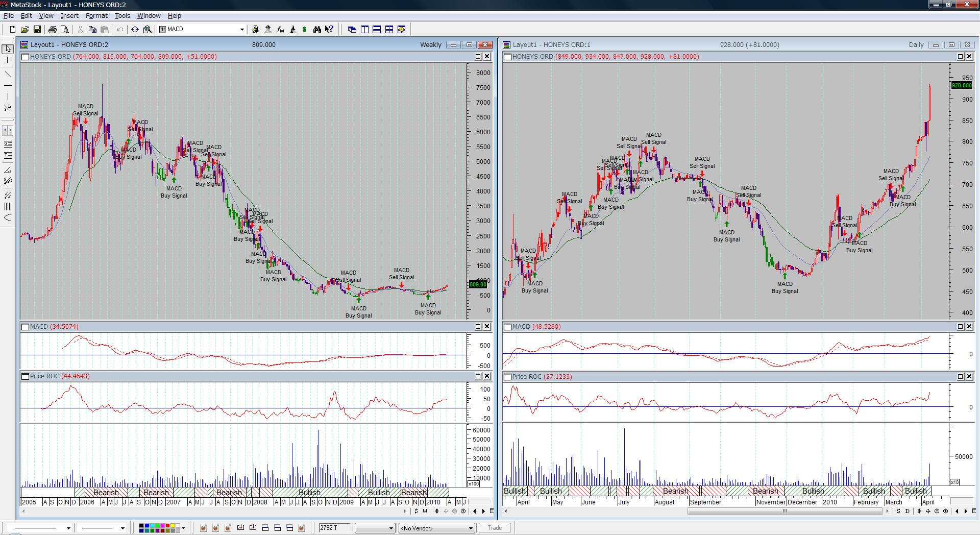Screen dimensions: 980x535
Task: Click the green dollar sign icon
Action: [x=305, y=30]
